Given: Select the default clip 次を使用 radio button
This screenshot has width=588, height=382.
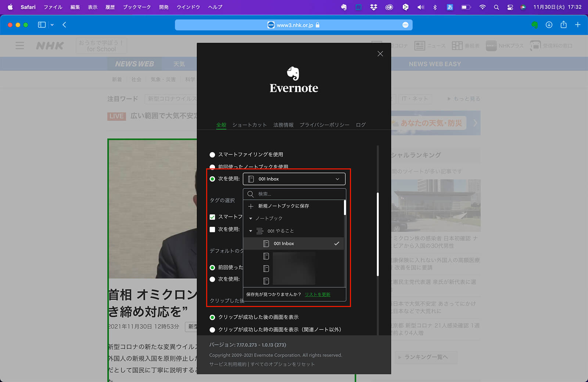Looking at the screenshot, I should pyautogui.click(x=212, y=279).
